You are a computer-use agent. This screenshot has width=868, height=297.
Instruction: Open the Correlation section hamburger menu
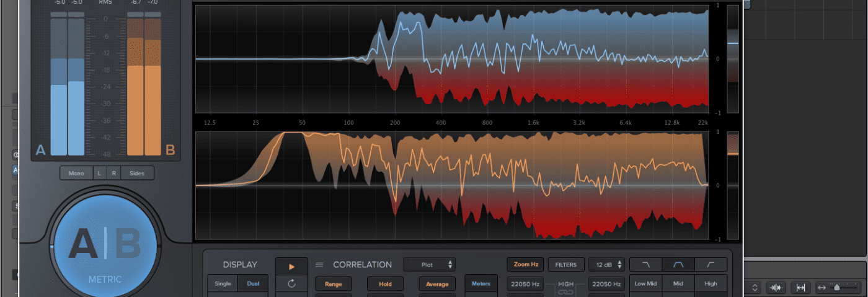(x=320, y=265)
